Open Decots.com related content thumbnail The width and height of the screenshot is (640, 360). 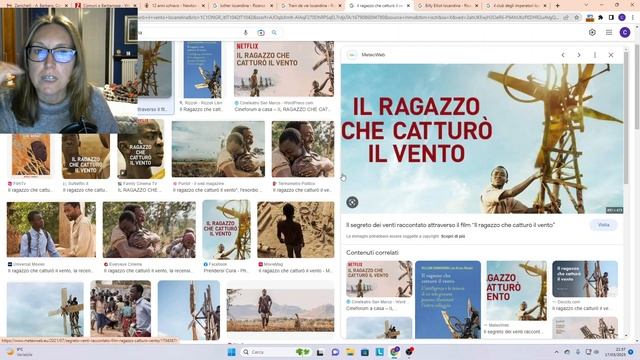(585, 279)
